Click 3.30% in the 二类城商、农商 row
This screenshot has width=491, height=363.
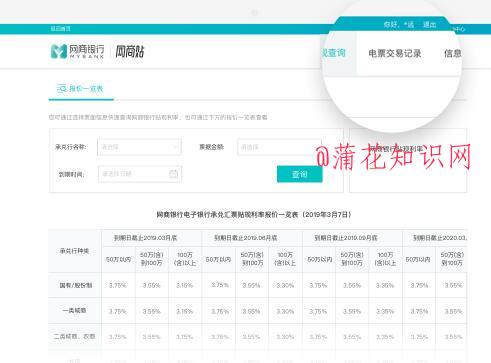(x=285, y=337)
